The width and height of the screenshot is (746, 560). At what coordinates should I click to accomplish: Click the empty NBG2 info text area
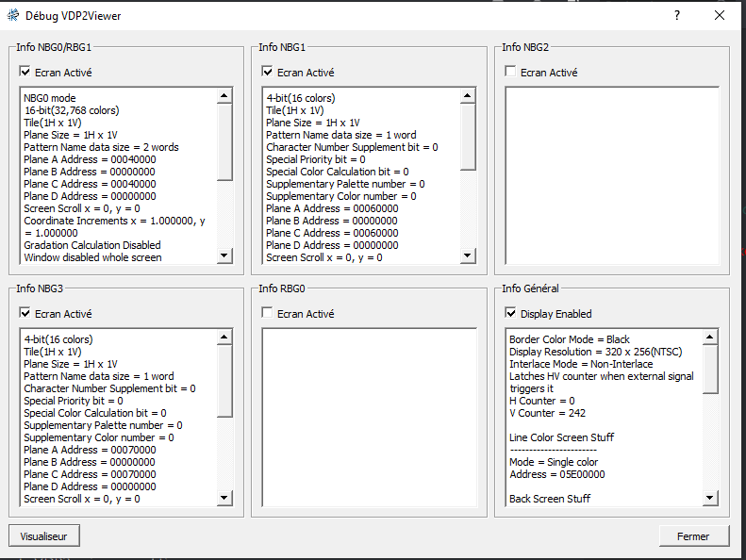click(x=612, y=175)
